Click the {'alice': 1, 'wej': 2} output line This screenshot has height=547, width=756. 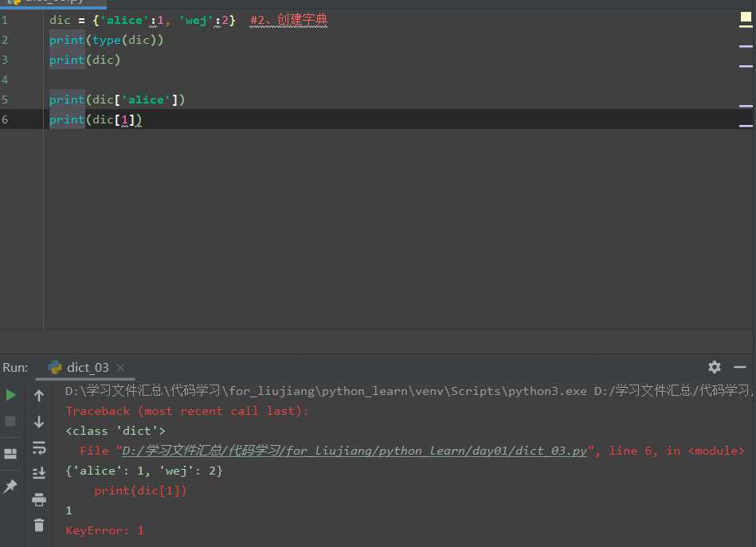tap(143, 471)
